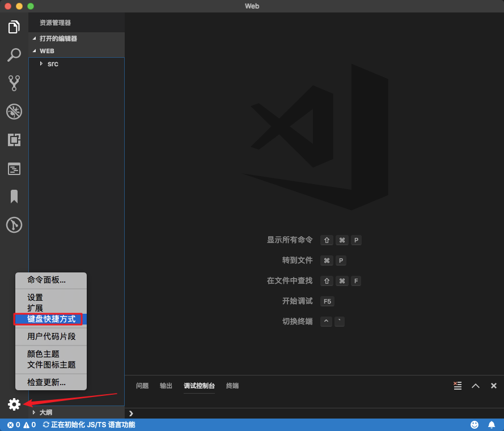Viewport: 504px width, 431px height.
Task: Click the Manage gear icon
Action: coord(14,405)
